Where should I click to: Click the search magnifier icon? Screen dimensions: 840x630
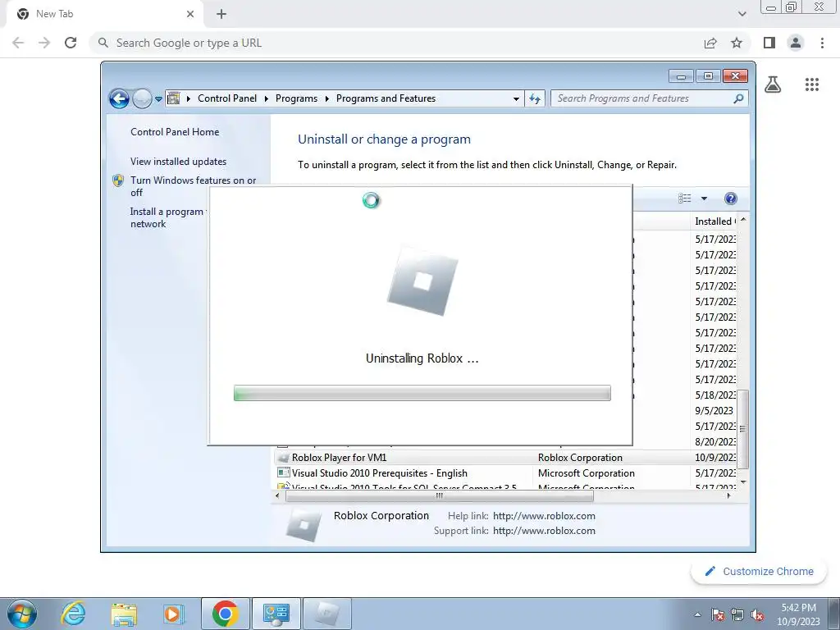[x=738, y=98]
